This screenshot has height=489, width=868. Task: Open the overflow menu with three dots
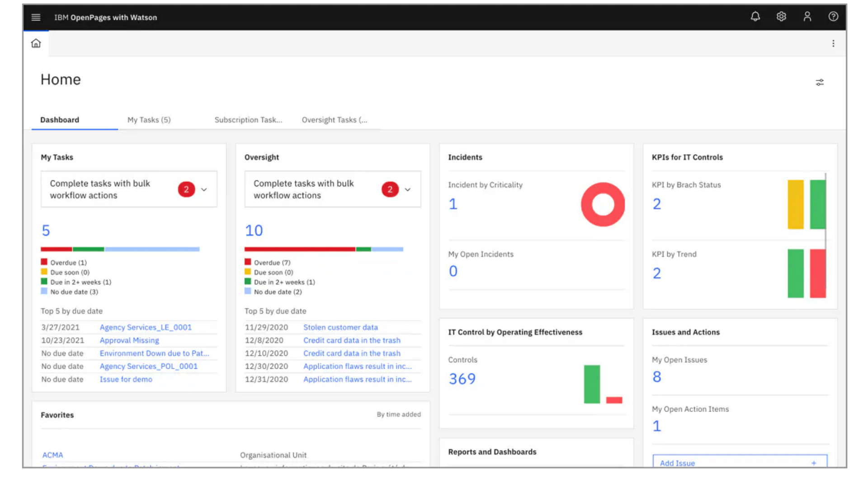click(x=833, y=43)
